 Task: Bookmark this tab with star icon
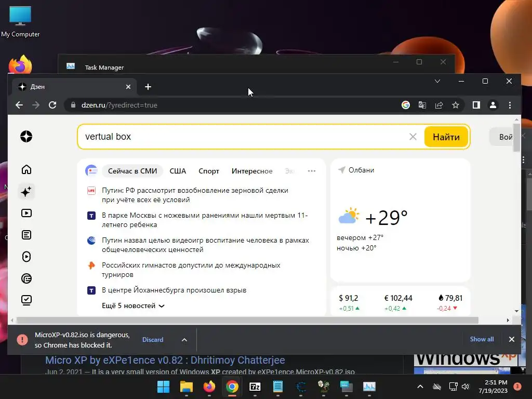coord(456,105)
